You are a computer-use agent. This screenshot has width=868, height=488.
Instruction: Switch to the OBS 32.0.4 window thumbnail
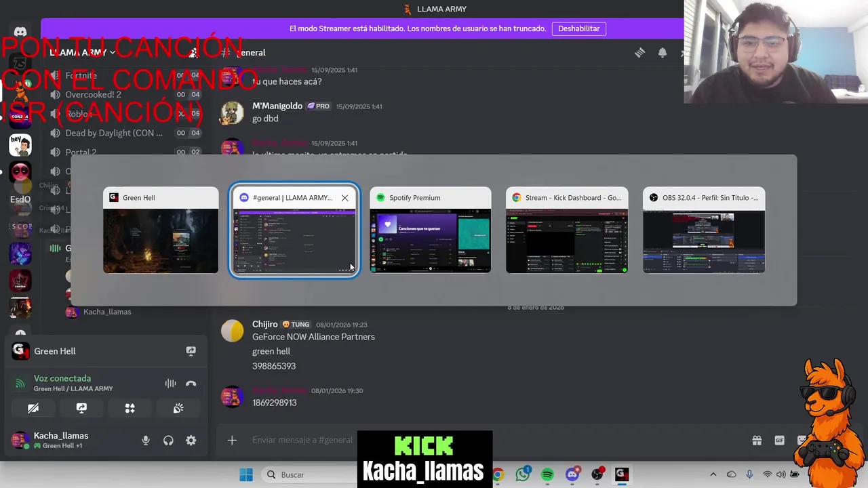pyautogui.click(x=704, y=230)
